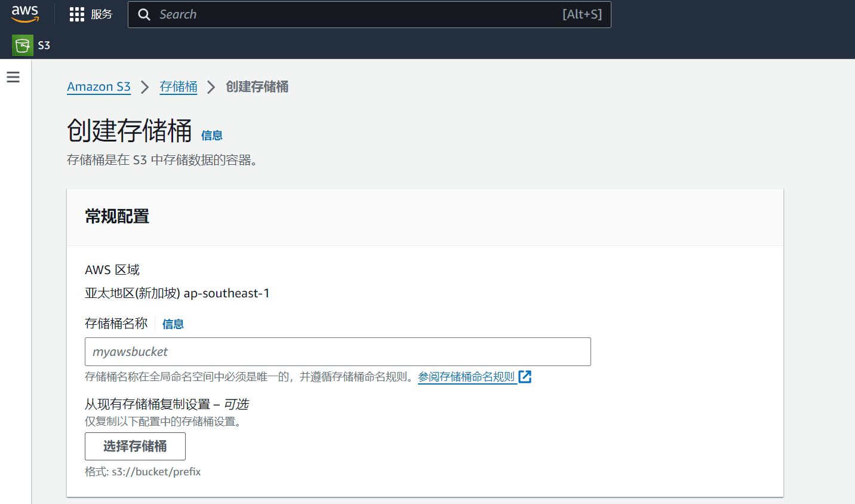Select the 创建存储桶 breadcrumb entry
The height and width of the screenshot is (504, 855).
point(257,87)
